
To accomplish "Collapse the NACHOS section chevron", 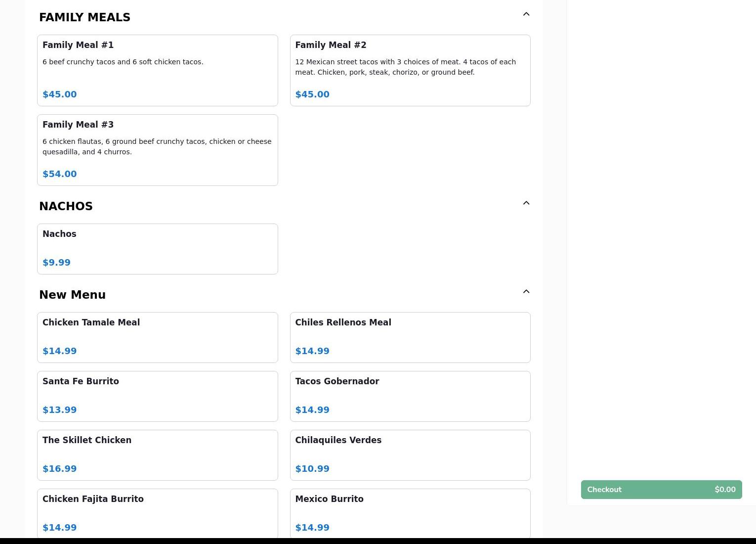I will [x=526, y=203].
